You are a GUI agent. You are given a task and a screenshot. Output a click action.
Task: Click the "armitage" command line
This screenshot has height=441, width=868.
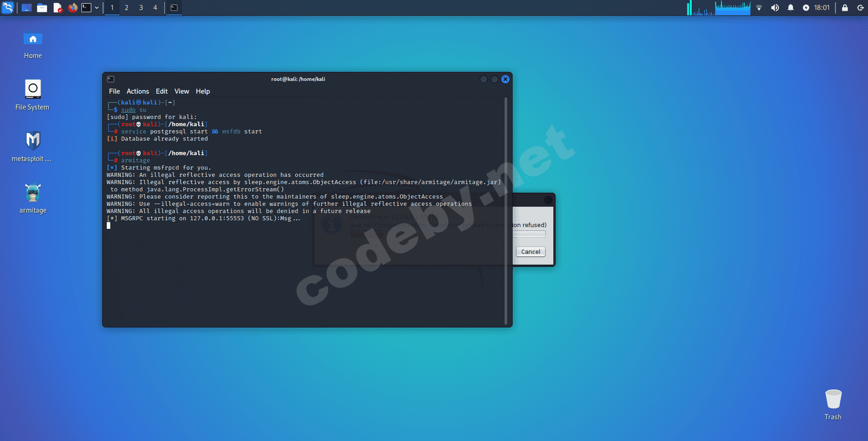tap(135, 161)
